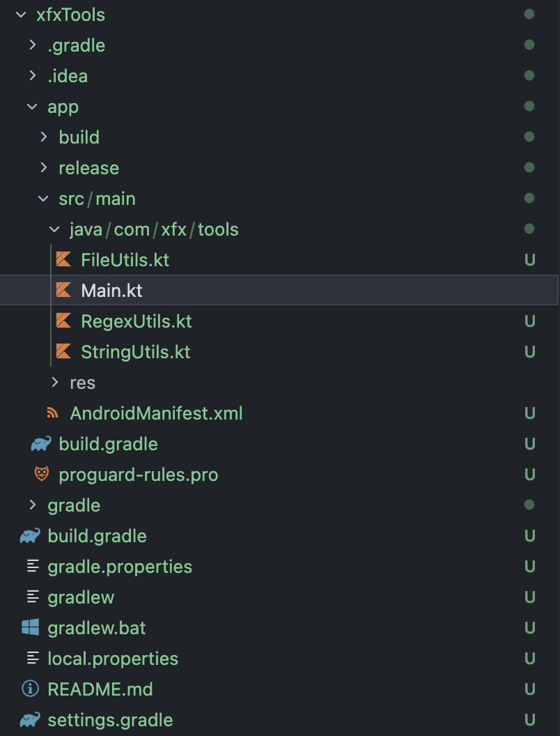The image size is (560, 736).
Task: Click the owl icon for proguard-rules.pro
Action: (x=41, y=475)
